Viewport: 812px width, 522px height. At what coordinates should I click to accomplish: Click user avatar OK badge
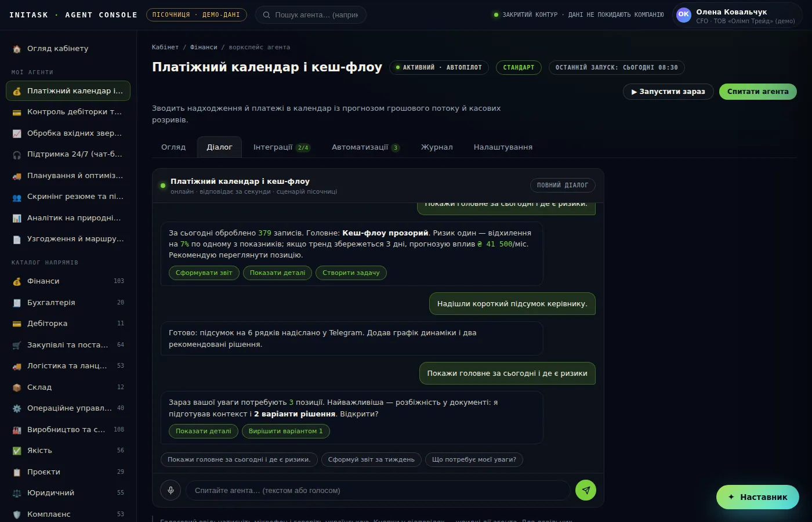(x=684, y=15)
